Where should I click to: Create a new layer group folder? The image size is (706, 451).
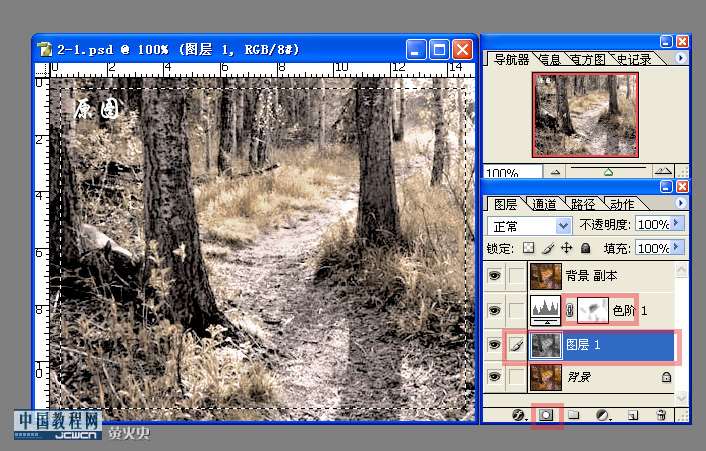[x=573, y=415]
